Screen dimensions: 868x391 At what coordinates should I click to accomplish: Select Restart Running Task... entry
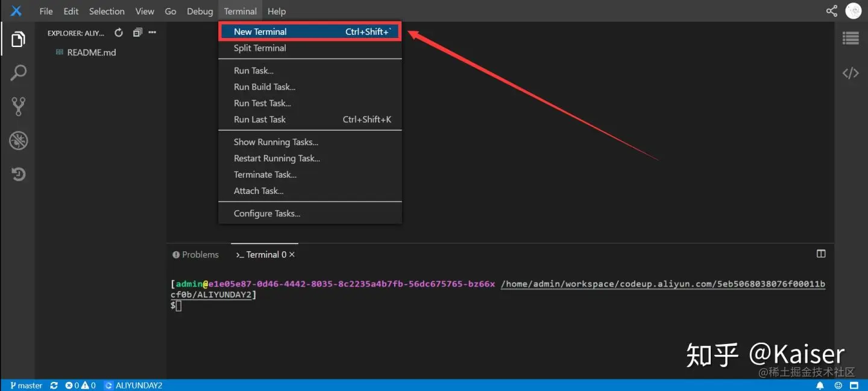click(x=310, y=158)
